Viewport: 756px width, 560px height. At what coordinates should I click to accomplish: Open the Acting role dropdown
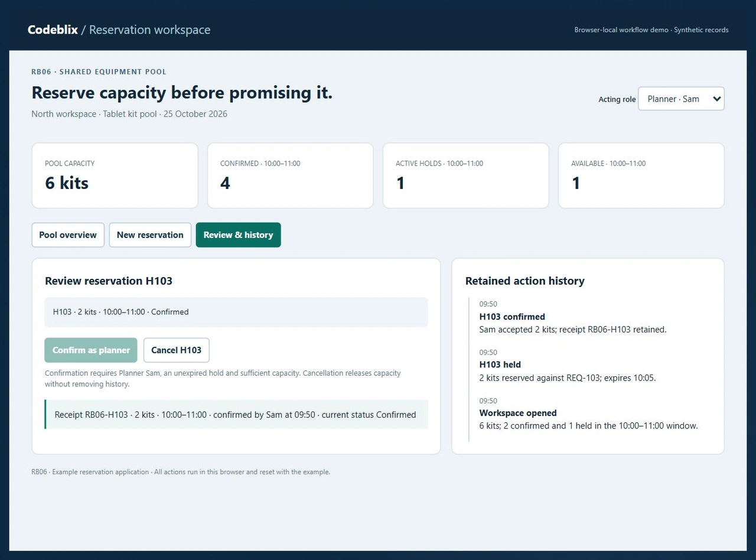point(681,99)
